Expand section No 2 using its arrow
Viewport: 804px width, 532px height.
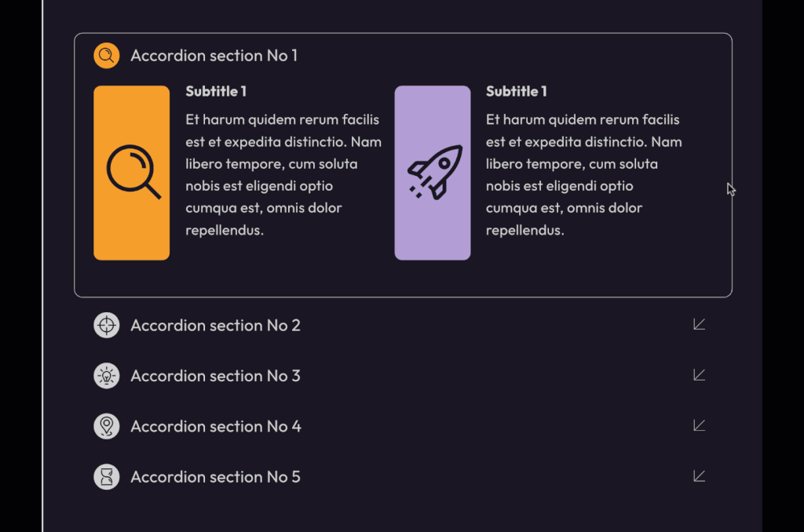coord(699,325)
